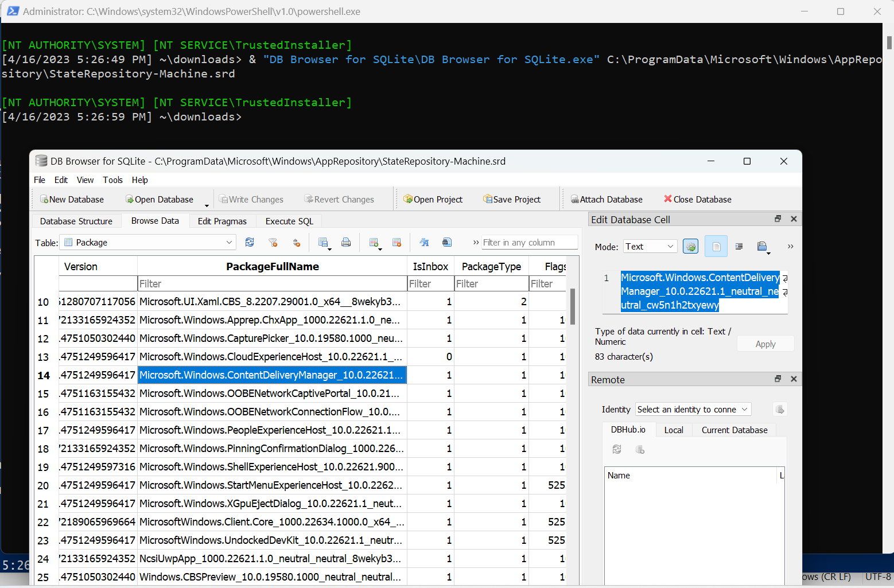Open the Identity dropdown
Screen dimensions: 894x588
click(693, 409)
